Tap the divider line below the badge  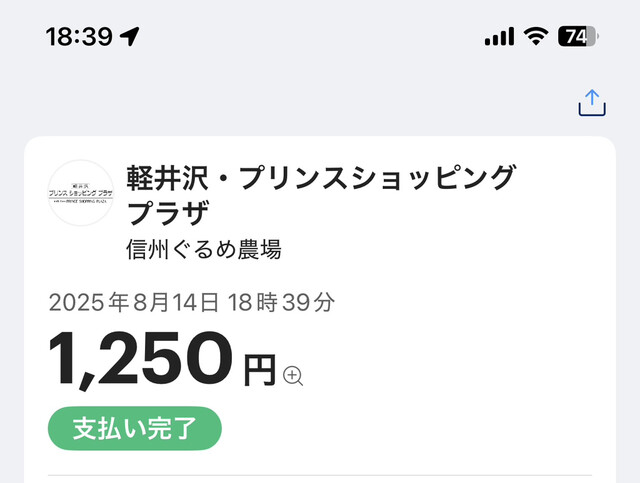coord(320,475)
